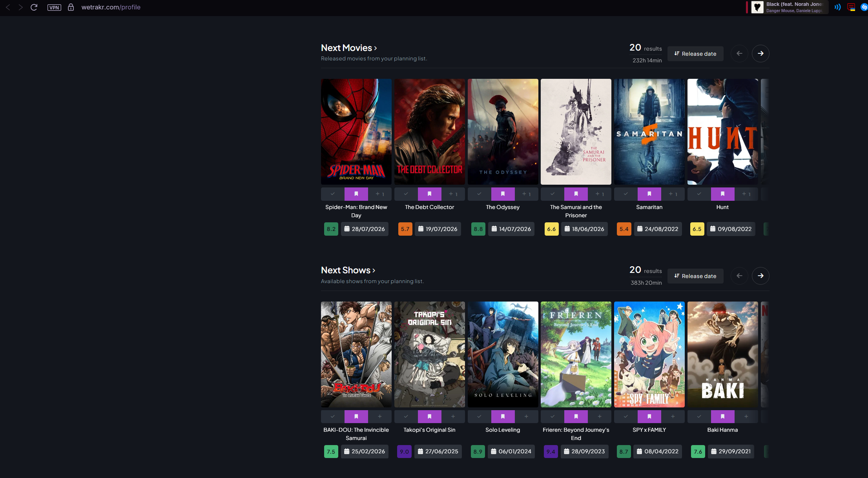The height and width of the screenshot is (478, 868).
Task: Click the 28/09/2023 release date for Frieren
Action: coord(585,451)
